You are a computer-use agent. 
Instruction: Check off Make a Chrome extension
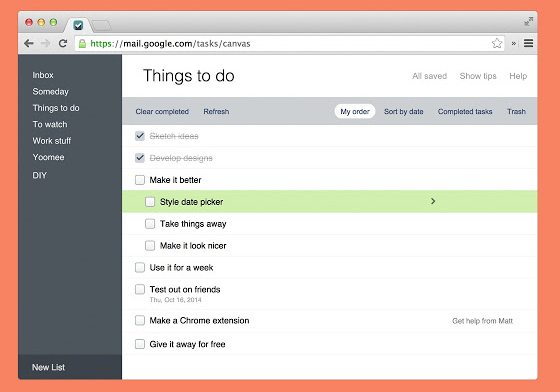pyautogui.click(x=140, y=320)
